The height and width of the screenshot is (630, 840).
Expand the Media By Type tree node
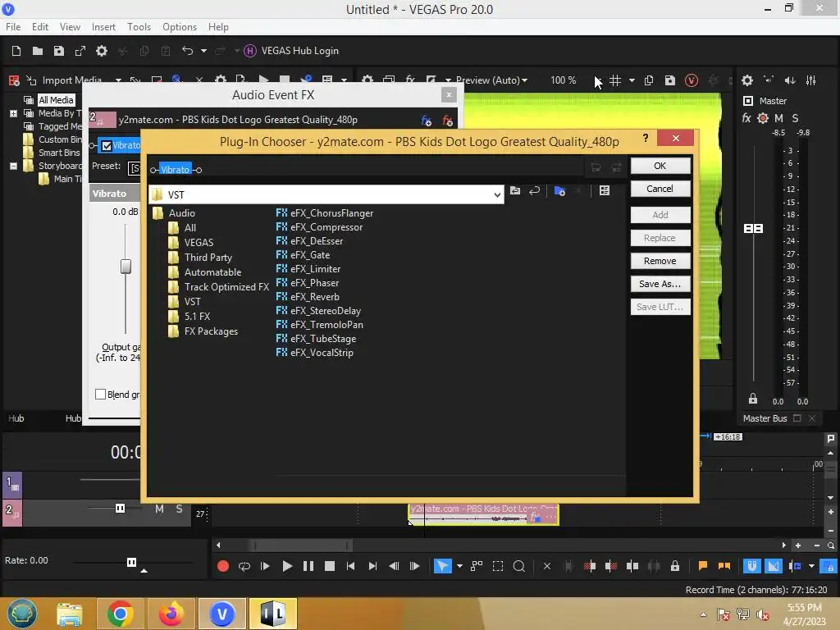pos(13,113)
